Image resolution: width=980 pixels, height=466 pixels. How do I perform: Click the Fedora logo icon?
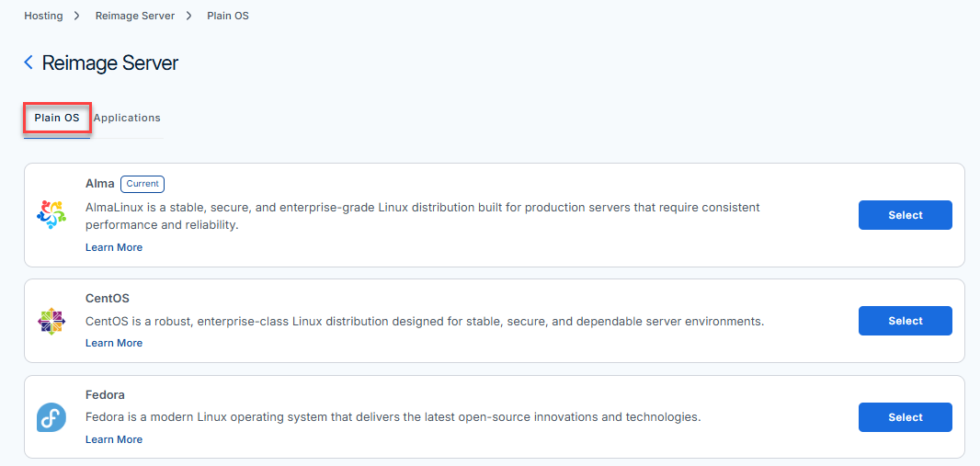(51, 417)
